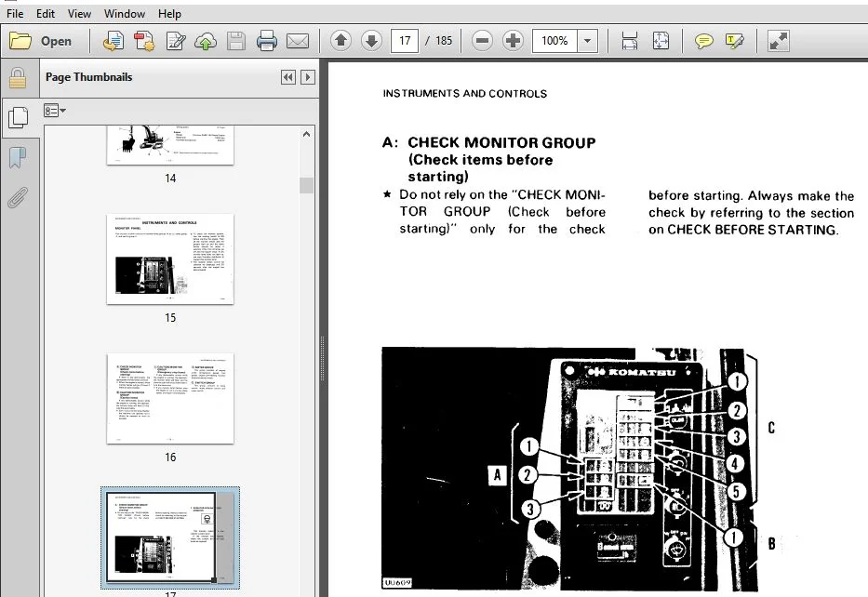Viewport: 868px width, 597px height.
Task: Click the create PDF icon
Action: point(144,41)
